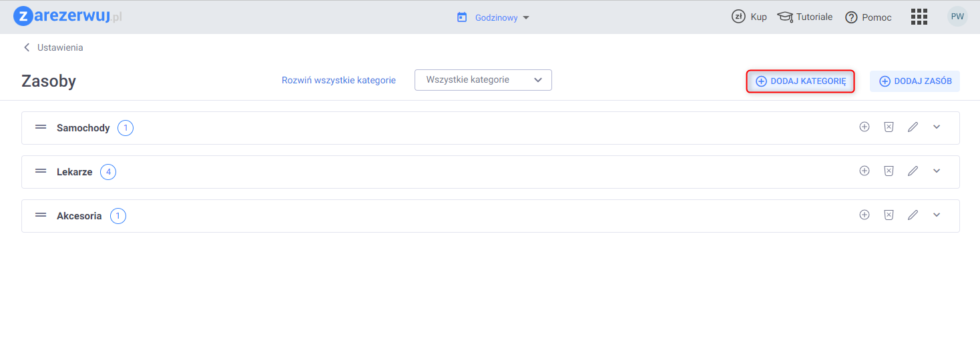Click the delete icon in Akcesoria row
The height and width of the screenshot is (344, 980).
pos(889,215)
